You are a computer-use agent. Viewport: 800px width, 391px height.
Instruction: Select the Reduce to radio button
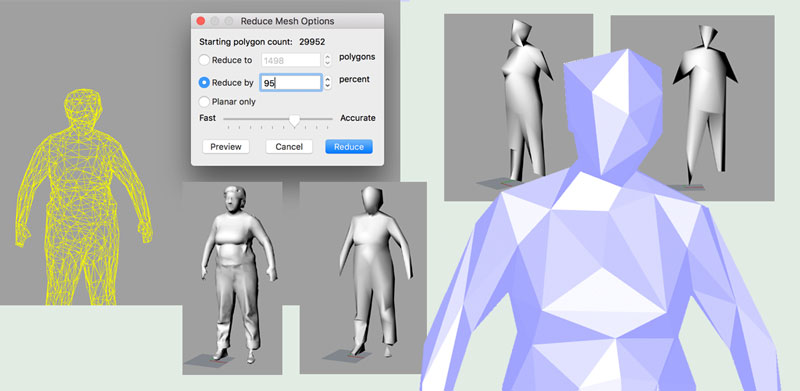point(204,60)
